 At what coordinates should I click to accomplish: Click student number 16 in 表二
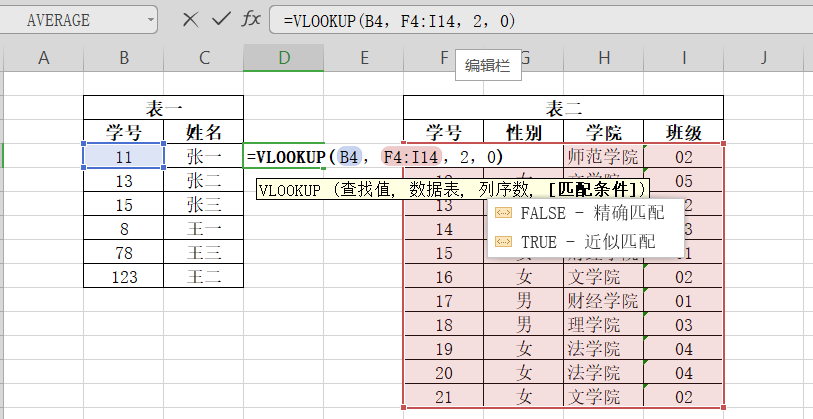tap(444, 276)
